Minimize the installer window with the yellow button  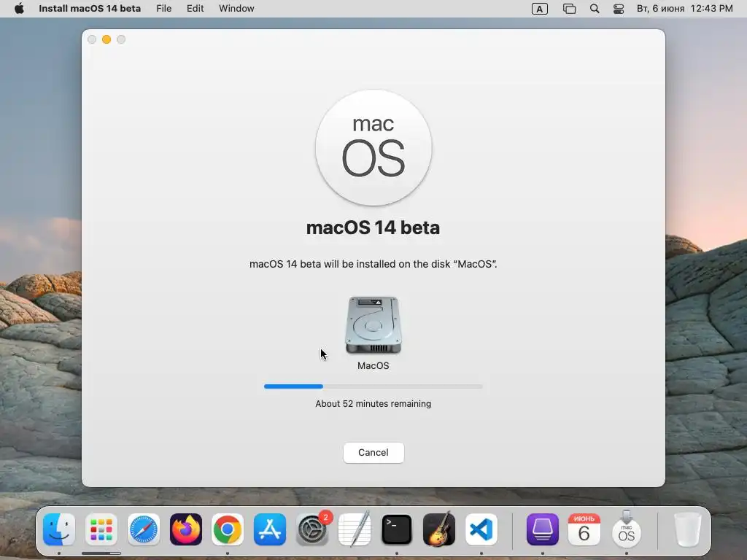107,39
